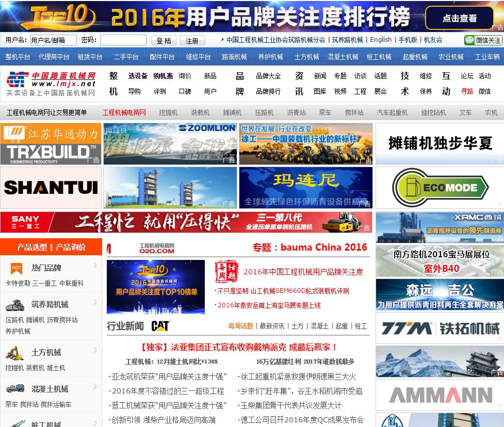The width and height of the screenshot is (504, 427).
Task: Click the SHANTUI logo ad
Action: tap(51, 188)
